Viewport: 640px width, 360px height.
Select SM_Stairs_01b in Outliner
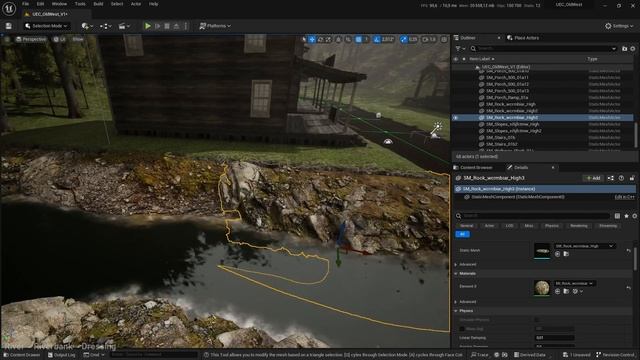pos(500,138)
